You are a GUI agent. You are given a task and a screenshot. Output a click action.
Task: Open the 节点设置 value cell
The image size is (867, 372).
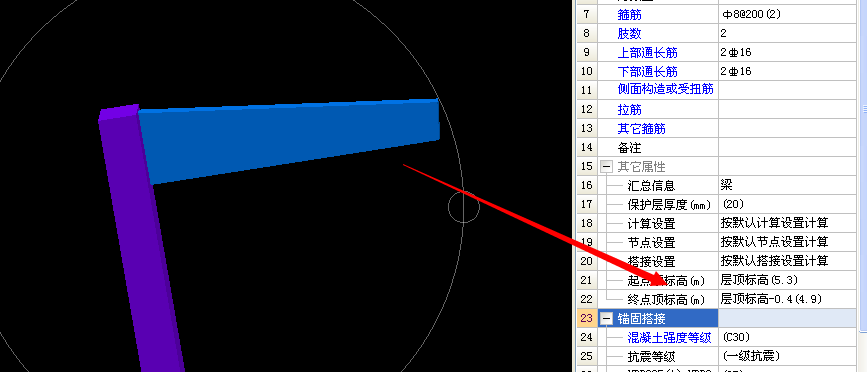pos(787,242)
